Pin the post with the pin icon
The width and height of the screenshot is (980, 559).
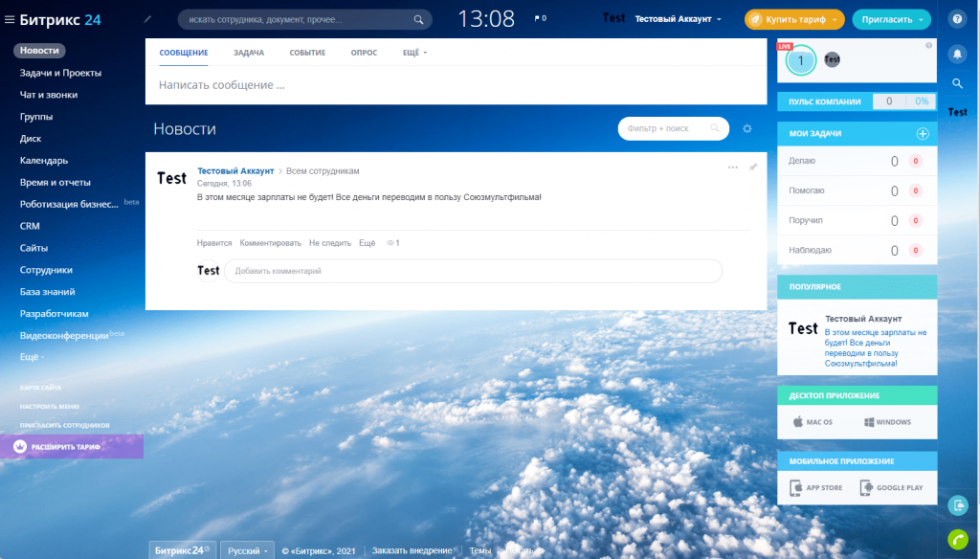(753, 167)
